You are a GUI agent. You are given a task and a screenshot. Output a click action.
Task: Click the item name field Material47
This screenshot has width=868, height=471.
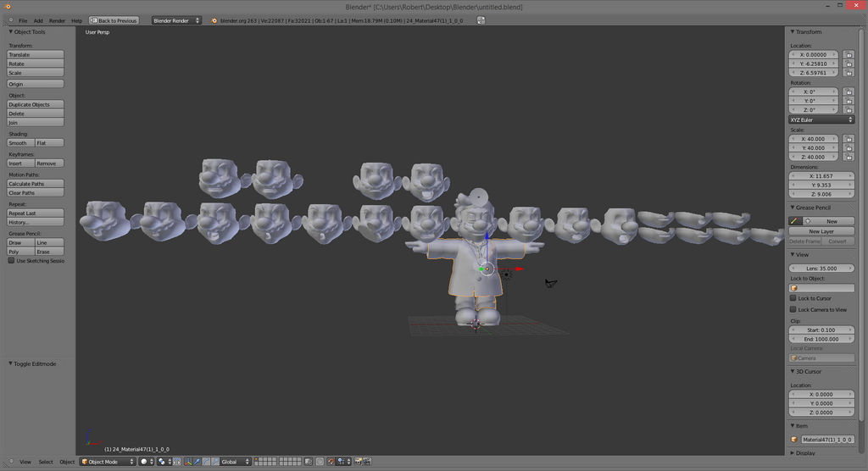[x=827, y=440]
